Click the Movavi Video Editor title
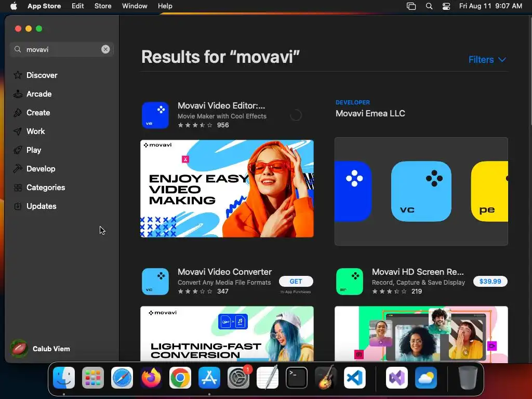The width and height of the screenshot is (532, 399). [x=221, y=105]
